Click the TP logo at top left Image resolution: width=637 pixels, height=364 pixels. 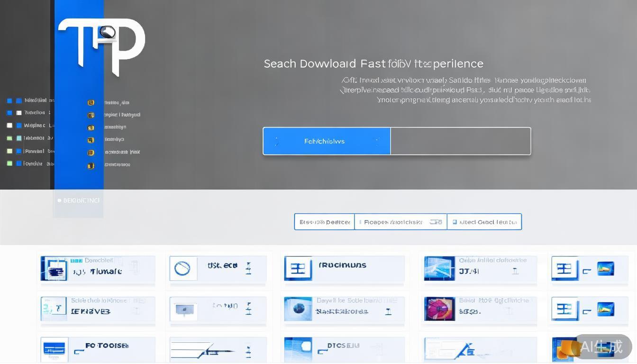point(101,46)
